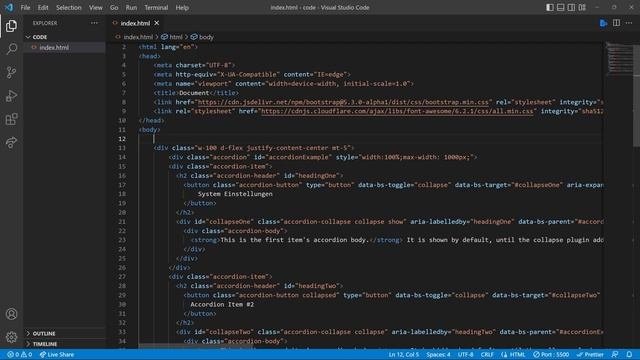Toggle secondary side bar layout icon
This screenshot has height=360, width=640.
point(571,7)
